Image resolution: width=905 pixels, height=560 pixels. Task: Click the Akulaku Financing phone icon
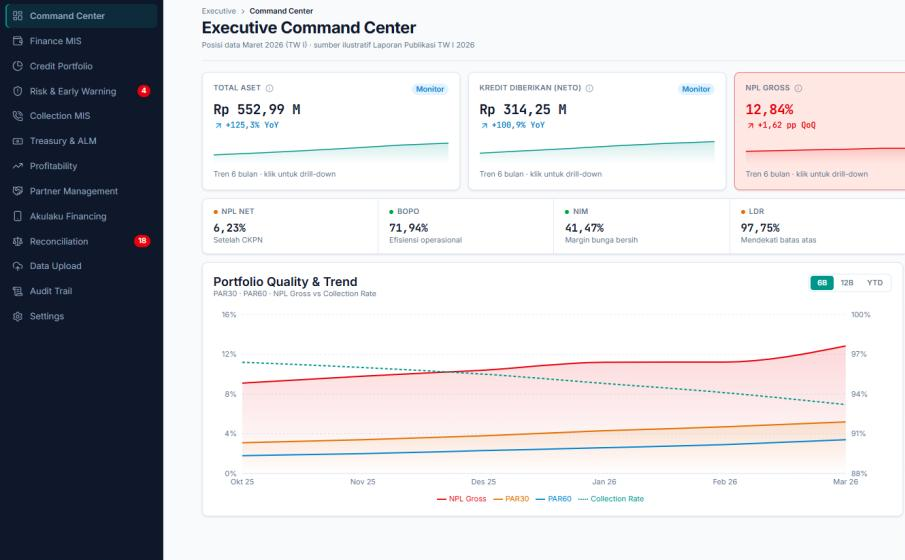tap(18, 216)
